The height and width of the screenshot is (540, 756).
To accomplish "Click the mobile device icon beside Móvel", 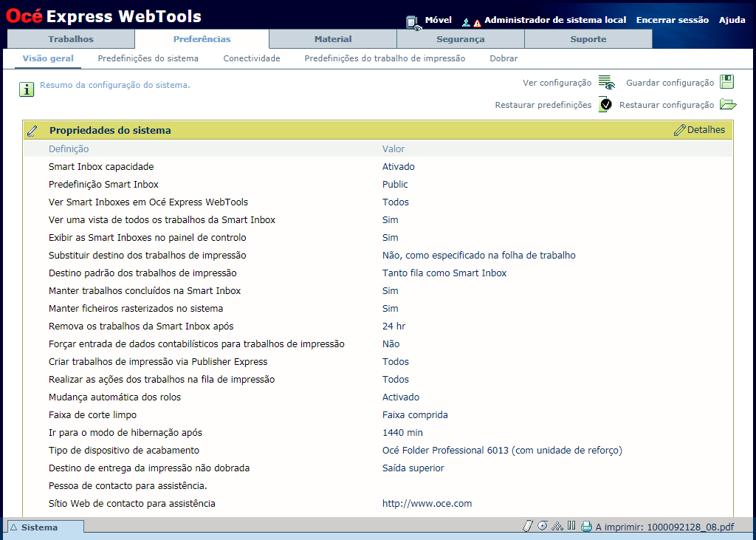I will (413, 23).
